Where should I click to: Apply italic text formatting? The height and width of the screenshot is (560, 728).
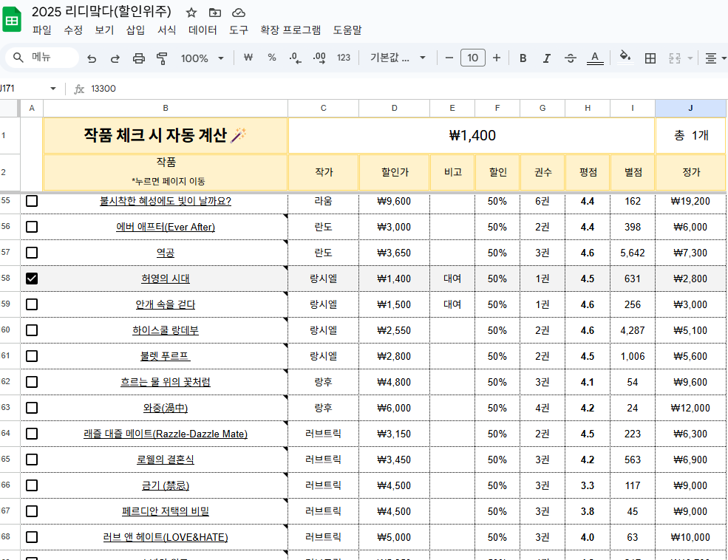[x=547, y=58]
